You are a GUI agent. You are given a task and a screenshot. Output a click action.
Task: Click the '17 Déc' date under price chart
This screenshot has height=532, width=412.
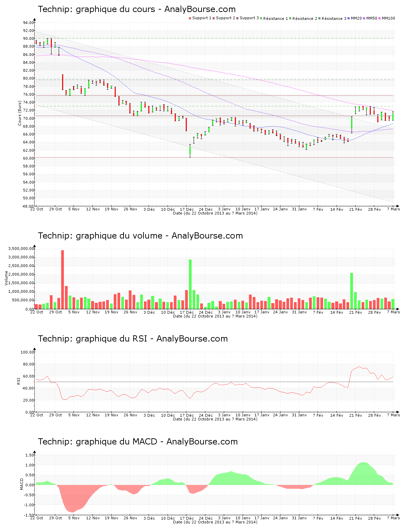[x=187, y=209]
